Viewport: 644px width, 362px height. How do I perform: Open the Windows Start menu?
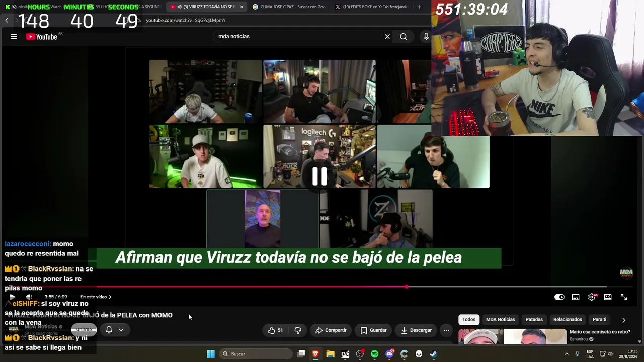(x=211, y=354)
